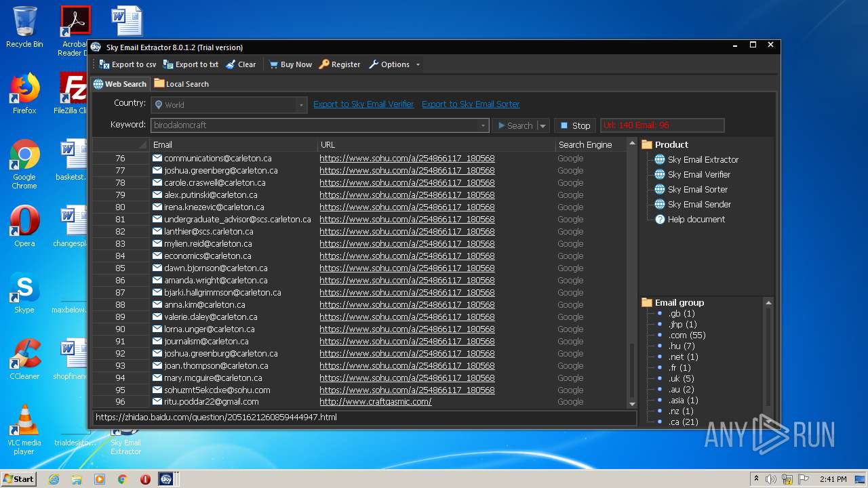Sort by the Email column header

pos(233,144)
